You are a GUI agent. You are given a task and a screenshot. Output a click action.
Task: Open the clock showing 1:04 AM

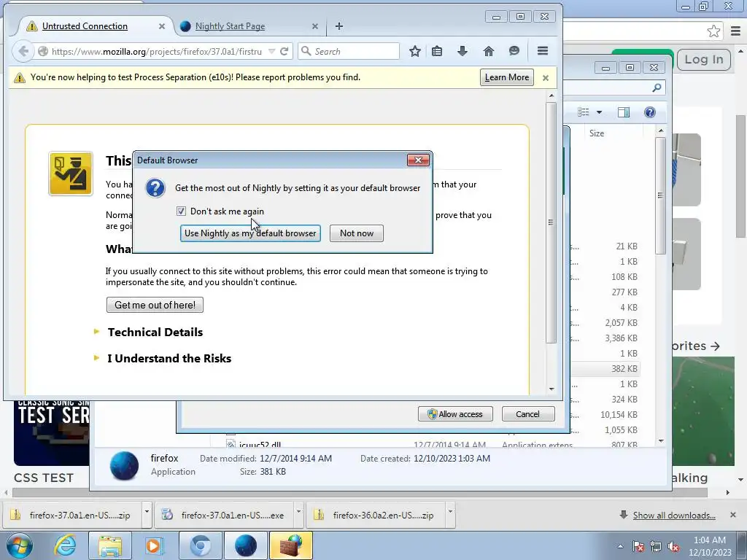[709, 546]
